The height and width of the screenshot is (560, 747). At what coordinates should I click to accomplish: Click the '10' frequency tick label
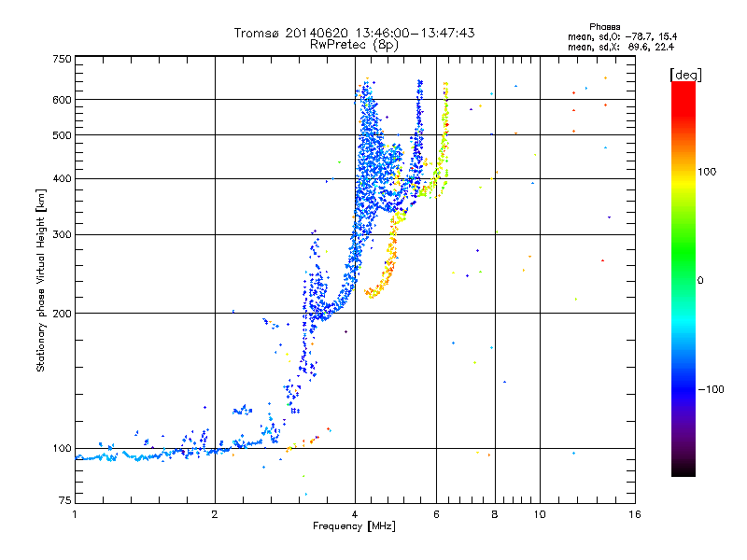(540, 514)
